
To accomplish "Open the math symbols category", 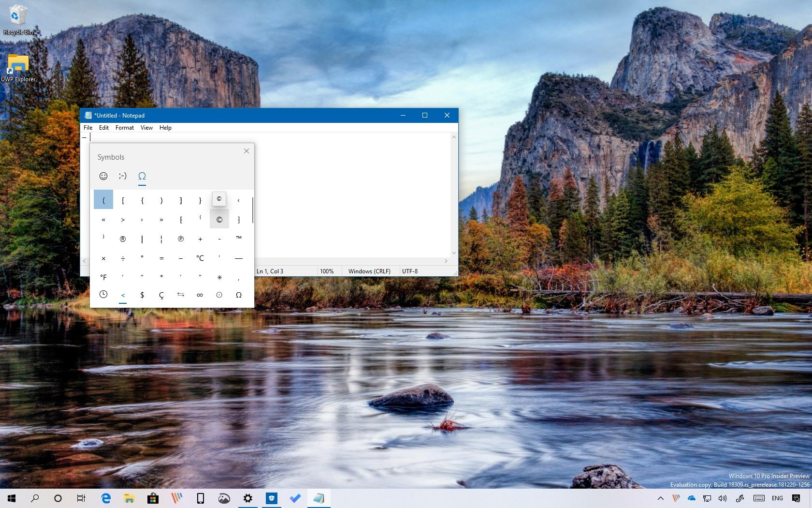I will pos(200,295).
